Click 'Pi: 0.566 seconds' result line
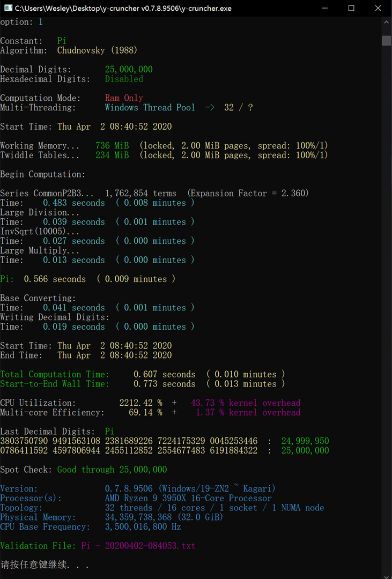Viewport: 392px width, 579px height. coord(87,279)
